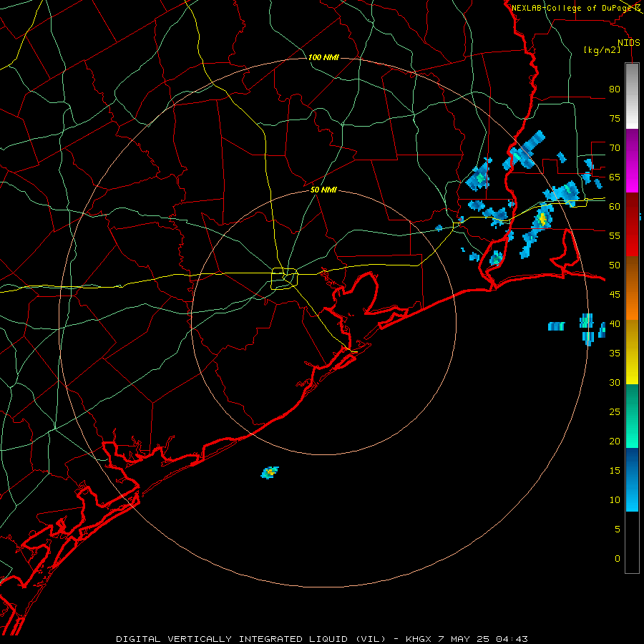
Task: Click the scale value "75"
Action: [615, 118]
